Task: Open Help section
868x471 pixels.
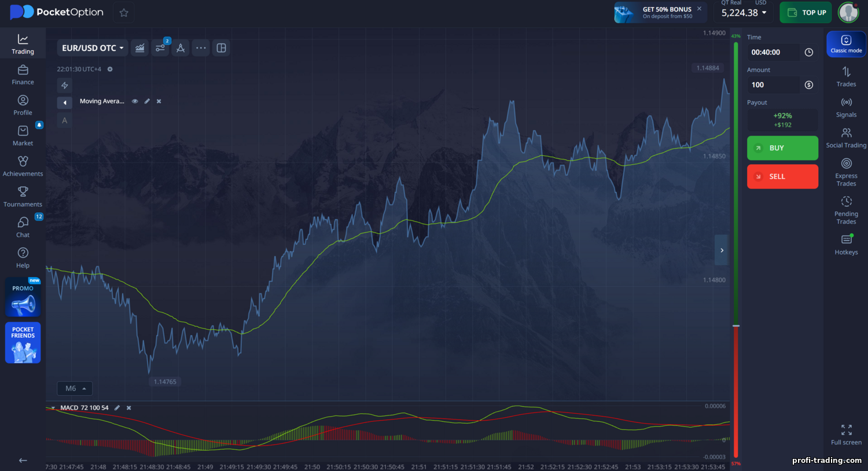Action: pos(23,258)
